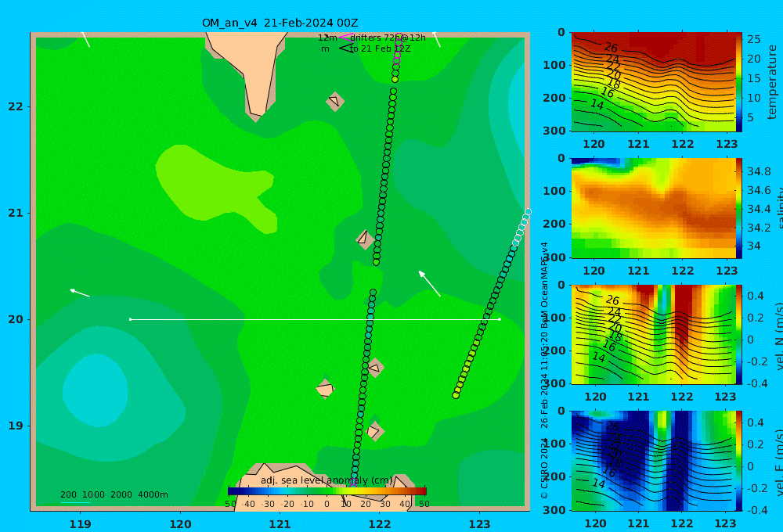Image resolution: width=783 pixels, height=532 pixels.
Task: Click the longitude 120 label on main map
Action: 180,524
